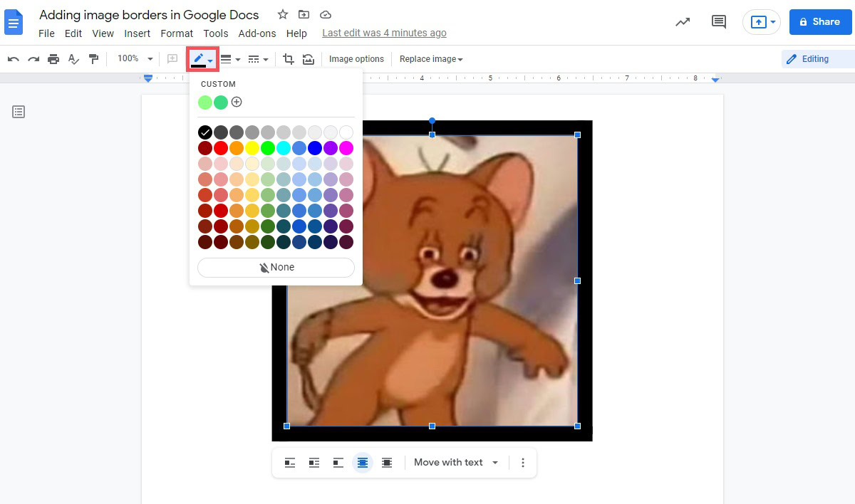The image size is (855, 504).
Task: Show document outline icon
Action: pyautogui.click(x=19, y=112)
